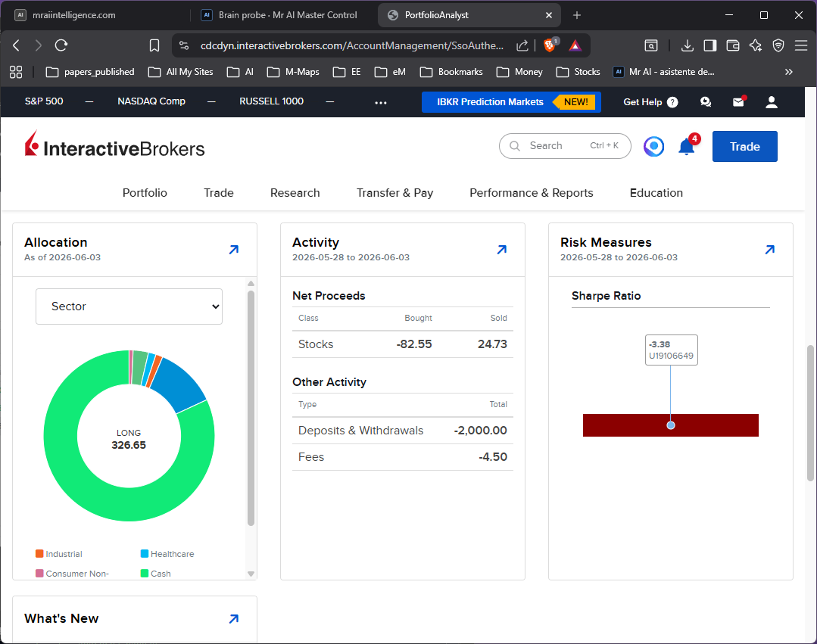Screen dimensions: 817x644
Task: Click the S&P 500 ticker
Action: pos(44,101)
